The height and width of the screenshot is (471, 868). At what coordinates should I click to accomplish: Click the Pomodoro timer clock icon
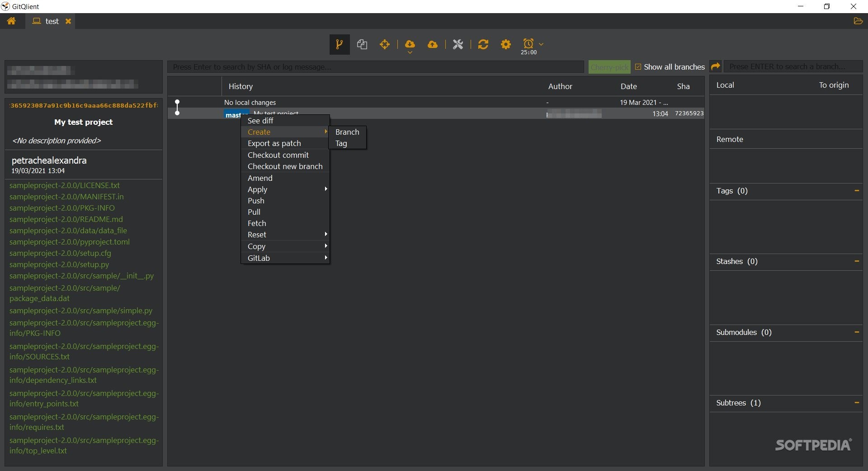click(528, 43)
